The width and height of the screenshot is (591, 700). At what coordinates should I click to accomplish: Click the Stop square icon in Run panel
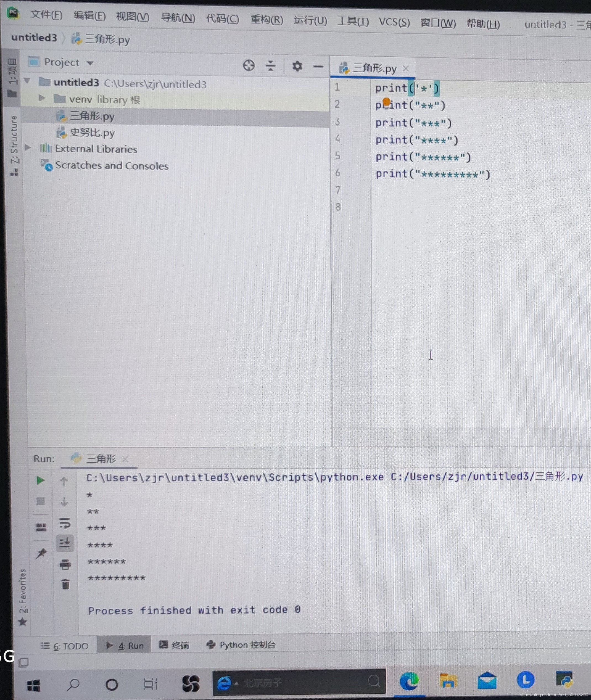click(41, 501)
